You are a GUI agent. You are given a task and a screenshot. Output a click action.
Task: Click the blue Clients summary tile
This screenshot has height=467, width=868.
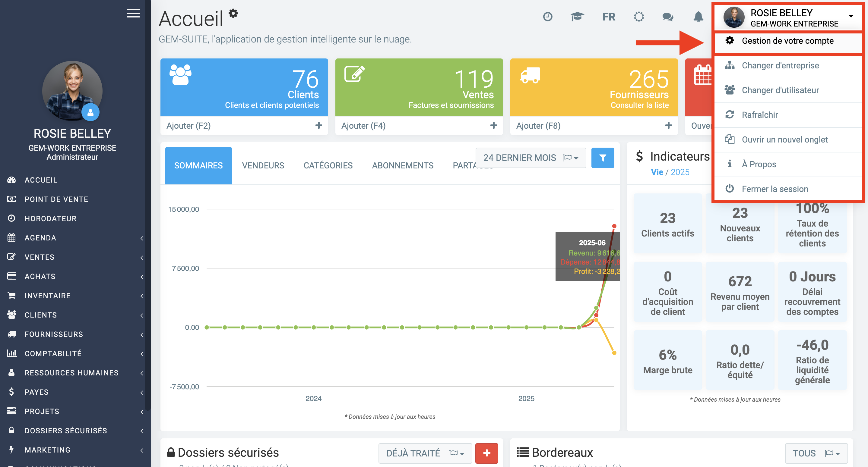click(x=244, y=87)
